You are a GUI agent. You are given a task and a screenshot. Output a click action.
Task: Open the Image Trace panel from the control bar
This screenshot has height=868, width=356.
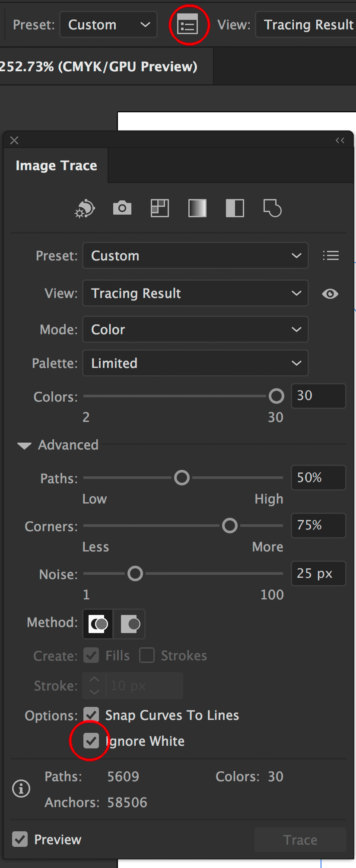(x=189, y=25)
